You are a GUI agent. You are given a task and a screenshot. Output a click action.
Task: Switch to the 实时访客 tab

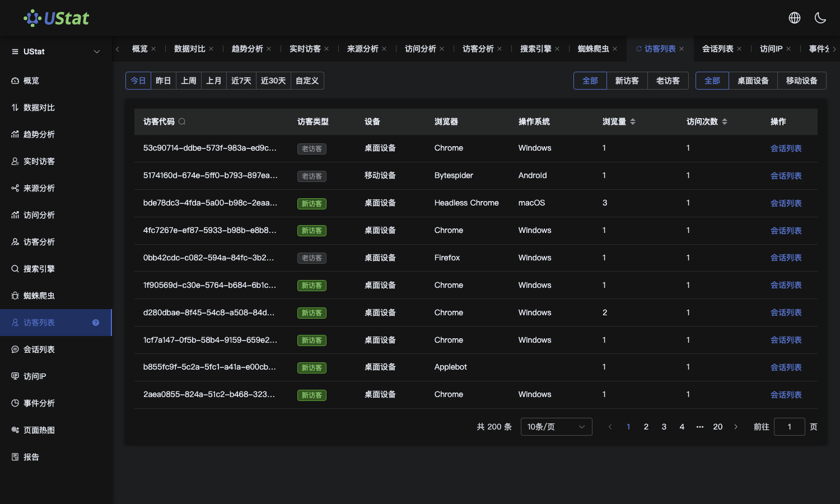(305, 49)
